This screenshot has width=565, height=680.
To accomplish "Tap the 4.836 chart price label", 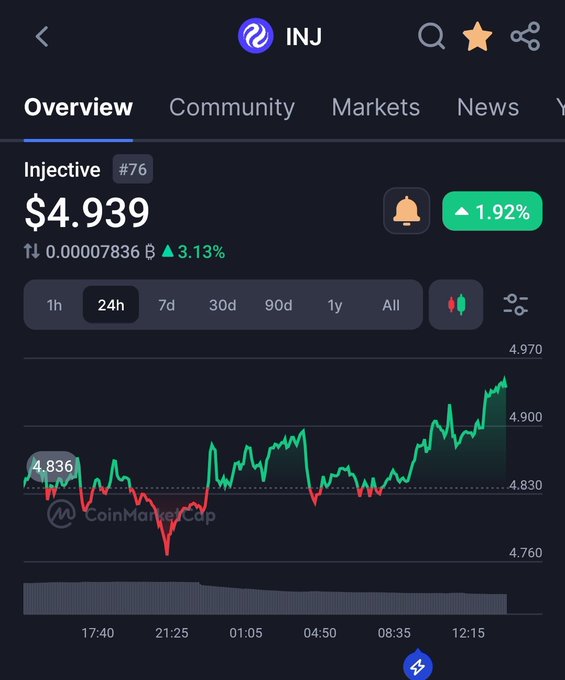I will point(52,466).
